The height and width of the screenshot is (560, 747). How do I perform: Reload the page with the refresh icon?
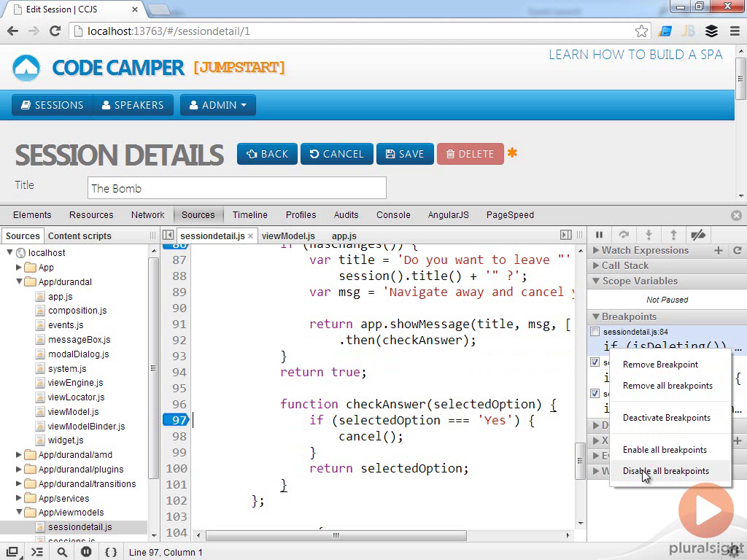[x=55, y=31]
